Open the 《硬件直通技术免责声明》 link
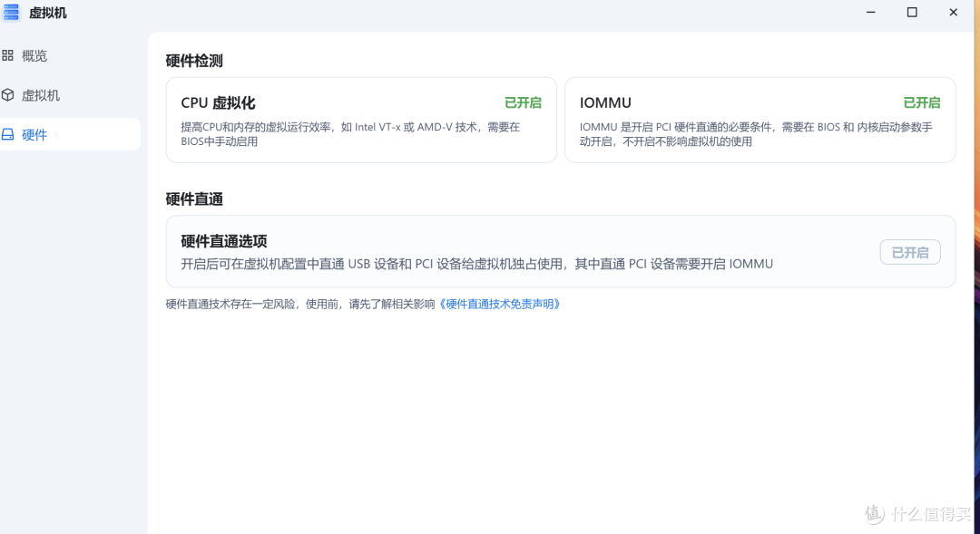The image size is (980, 534). [499, 304]
